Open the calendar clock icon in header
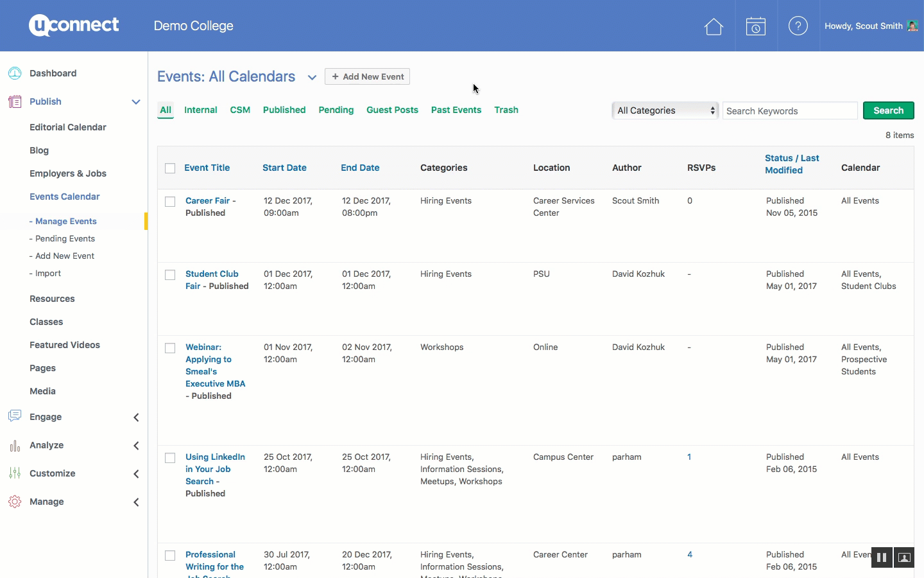This screenshot has width=924, height=578. pos(756,26)
